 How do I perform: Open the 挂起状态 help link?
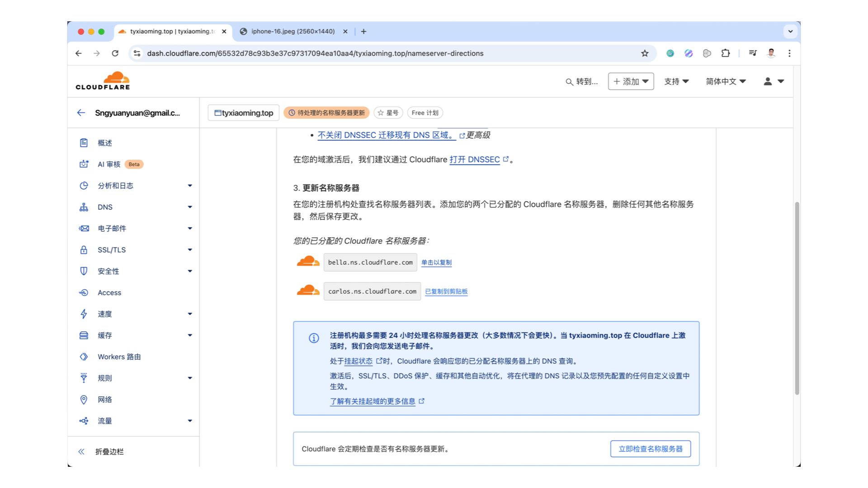click(x=358, y=361)
